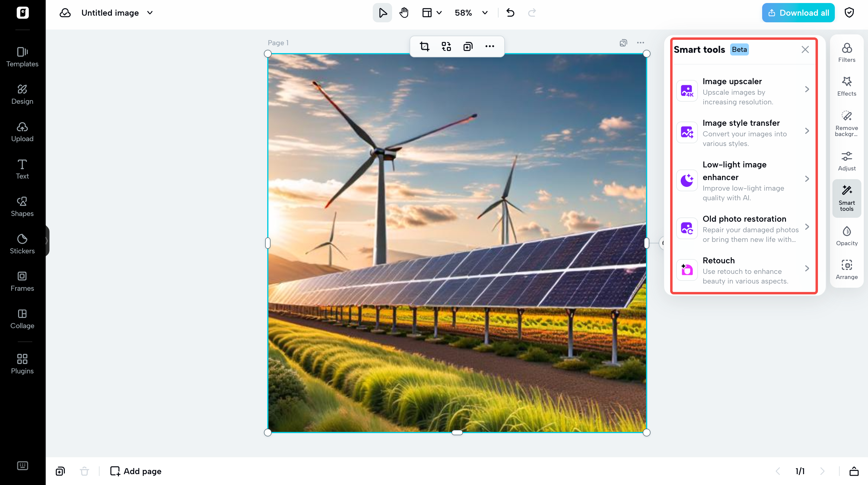Open the Design panel
The image size is (868, 485).
[22, 94]
